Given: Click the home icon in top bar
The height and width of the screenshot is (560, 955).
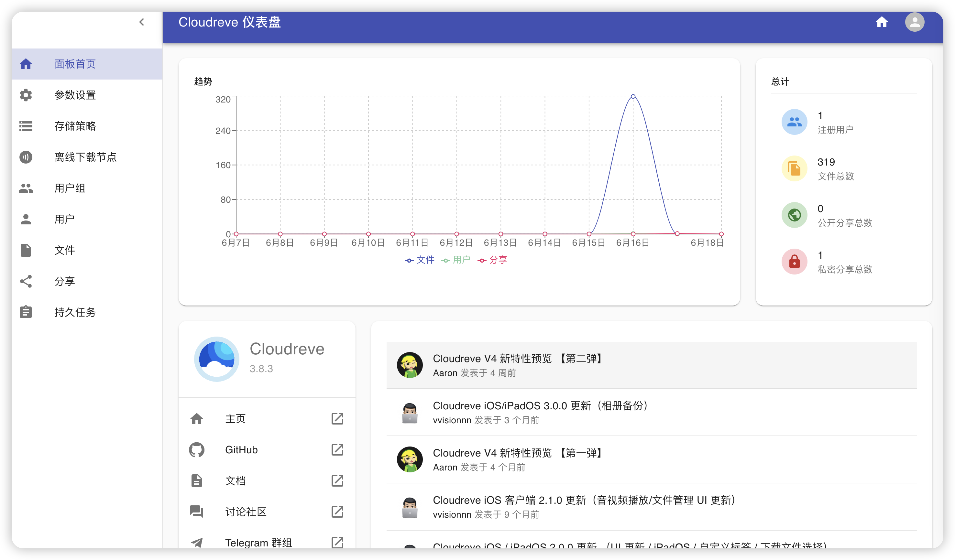Looking at the screenshot, I should tap(882, 22).
